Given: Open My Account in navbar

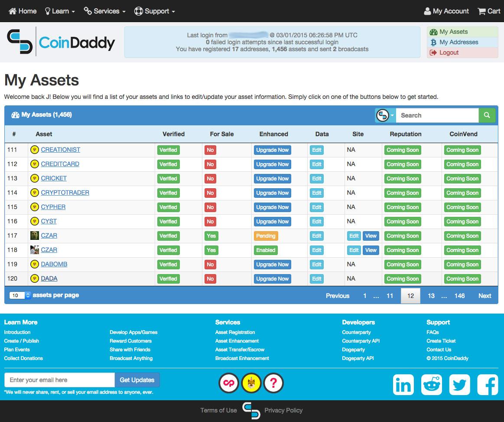Looking at the screenshot, I should (x=446, y=11).
